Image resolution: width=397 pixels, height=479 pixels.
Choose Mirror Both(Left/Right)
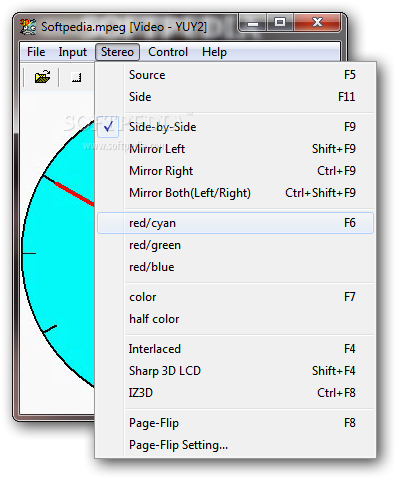pyautogui.click(x=235, y=193)
